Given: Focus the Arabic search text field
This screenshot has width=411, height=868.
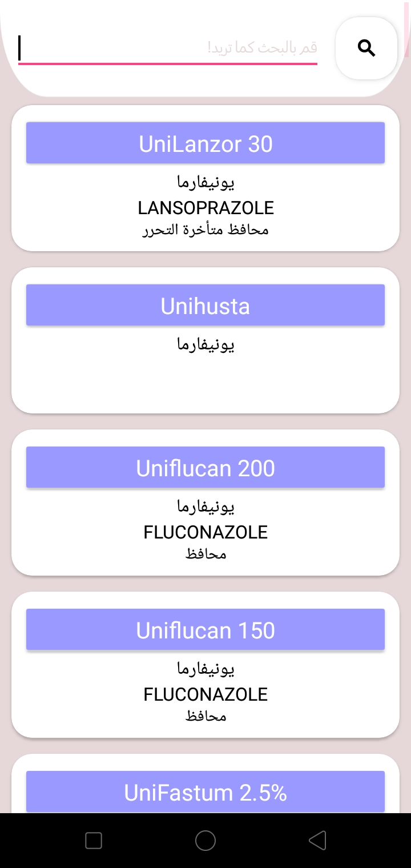Looking at the screenshot, I should (168, 48).
